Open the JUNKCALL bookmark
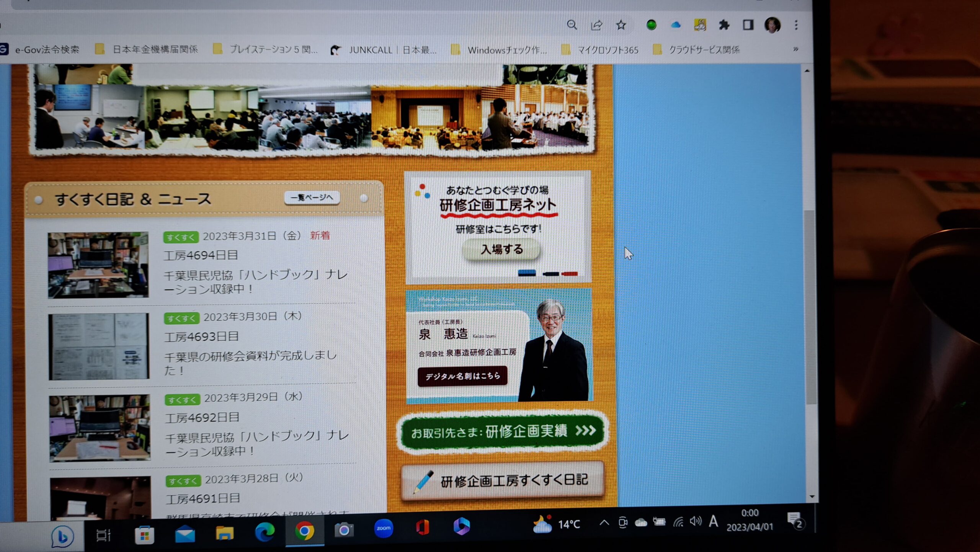980x552 pixels. 384,50
